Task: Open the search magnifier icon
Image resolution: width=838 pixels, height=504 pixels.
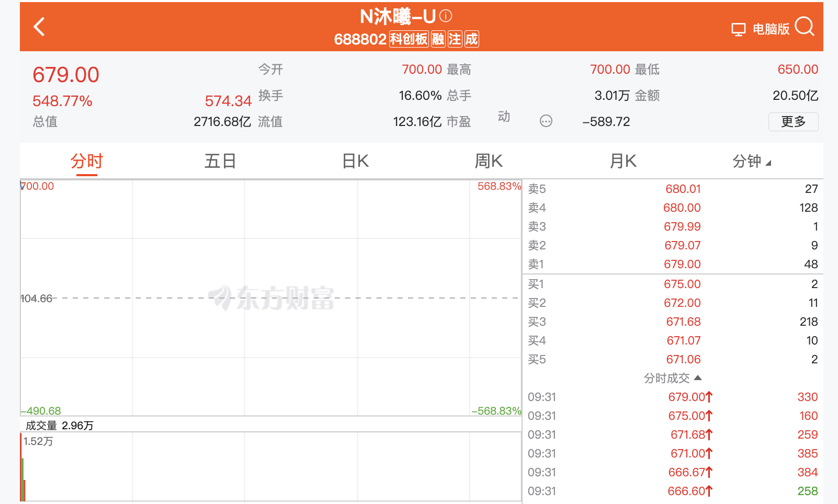Action: click(x=805, y=26)
